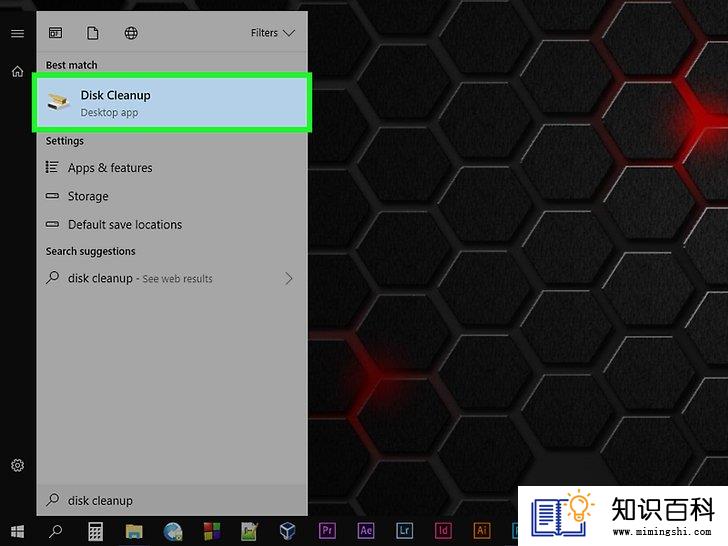Open the globe browser icon in the taskbar
Image resolution: width=728 pixels, height=546 pixels.
click(173, 531)
